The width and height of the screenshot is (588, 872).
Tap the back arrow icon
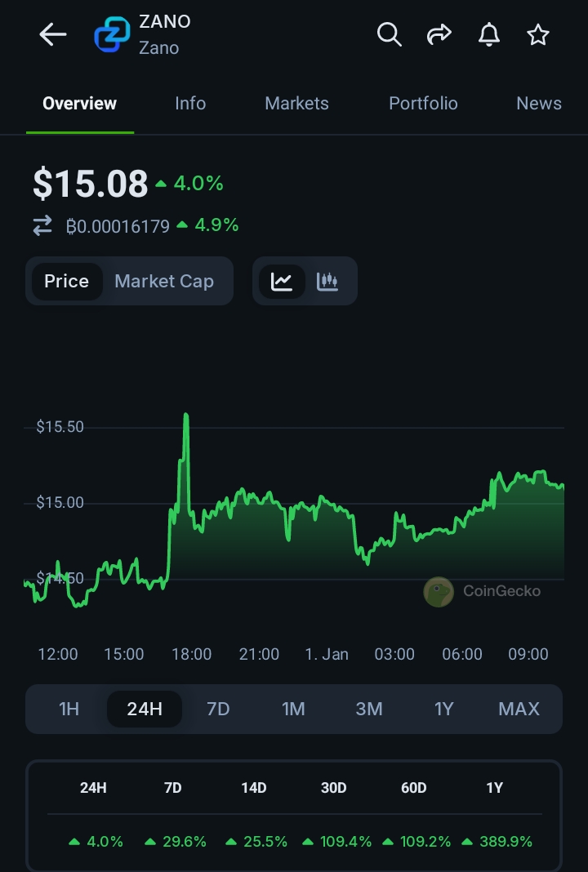[53, 34]
